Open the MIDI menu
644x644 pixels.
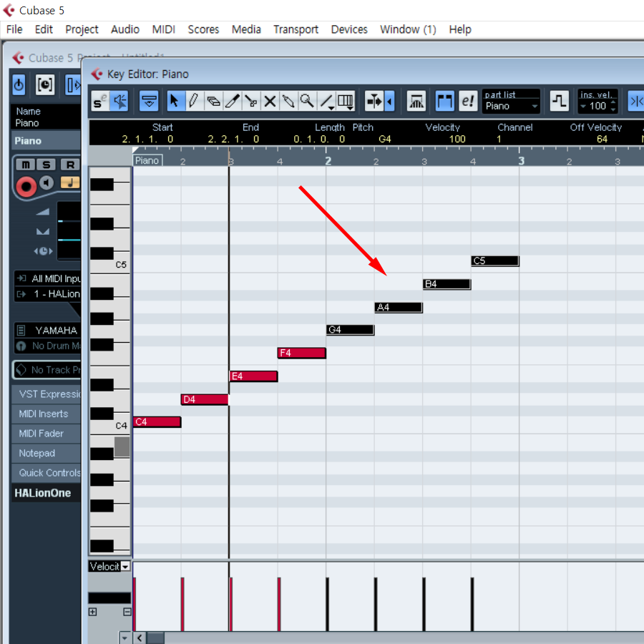click(x=163, y=29)
